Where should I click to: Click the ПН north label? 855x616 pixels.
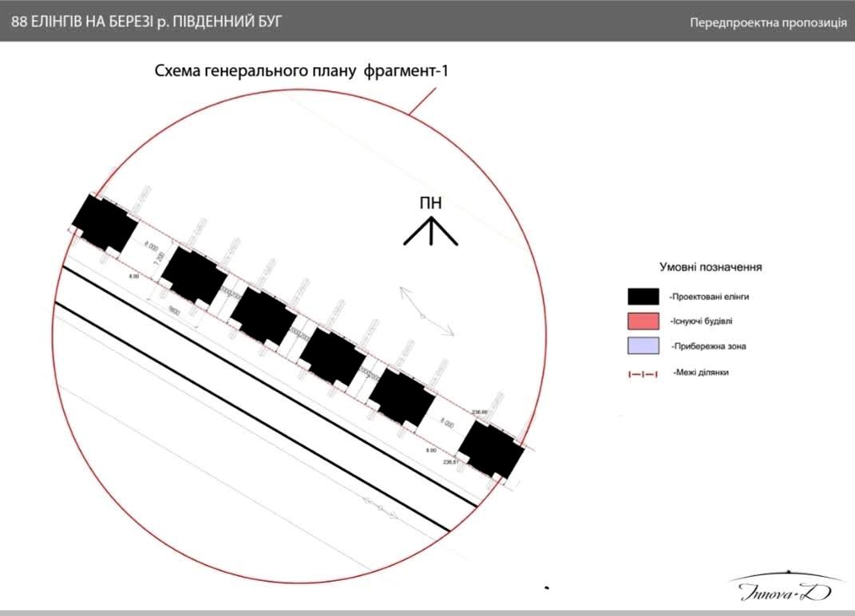430,203
